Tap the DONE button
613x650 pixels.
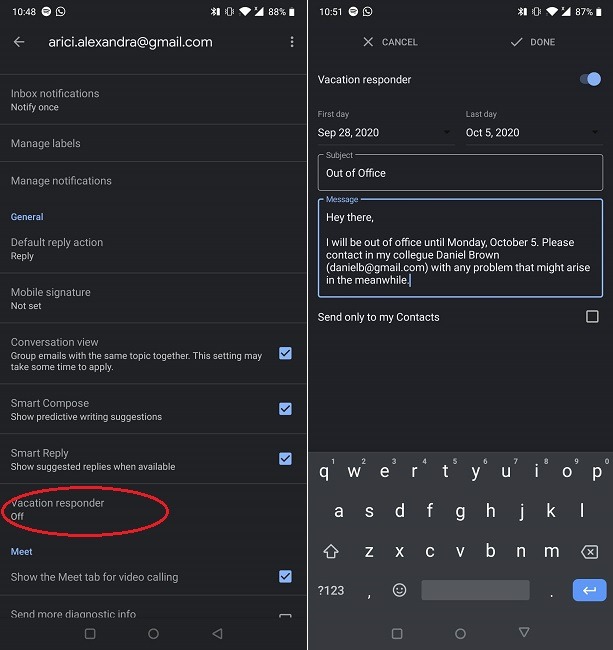pyautogui.click(x=533, y=42)
